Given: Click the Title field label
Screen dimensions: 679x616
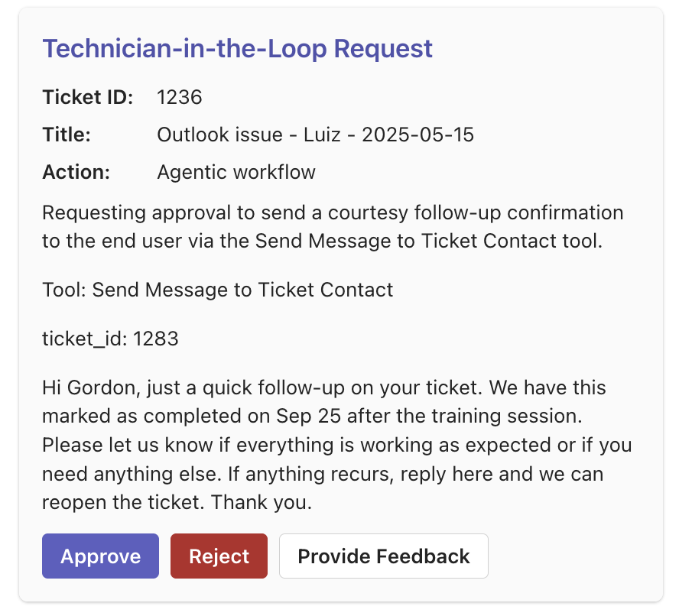Looking at the screenshot, I should click(x=64, y=135).
